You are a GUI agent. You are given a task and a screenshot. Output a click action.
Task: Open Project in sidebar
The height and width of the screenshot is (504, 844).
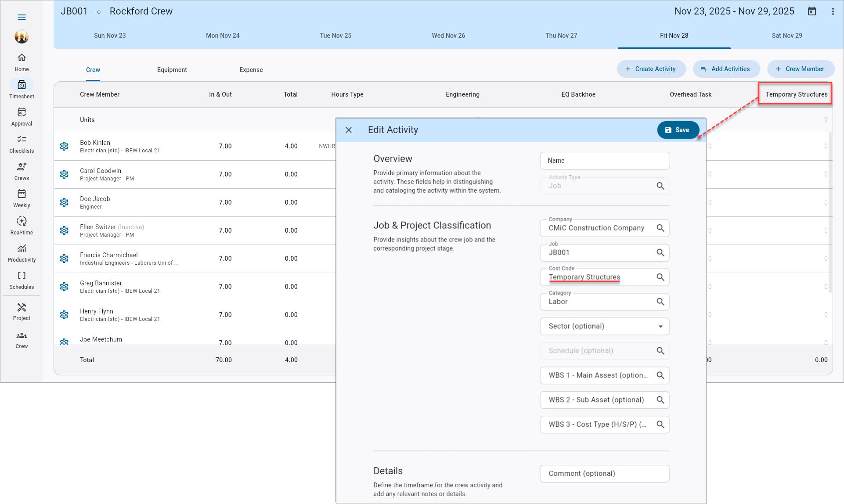[x=22, y=312]
